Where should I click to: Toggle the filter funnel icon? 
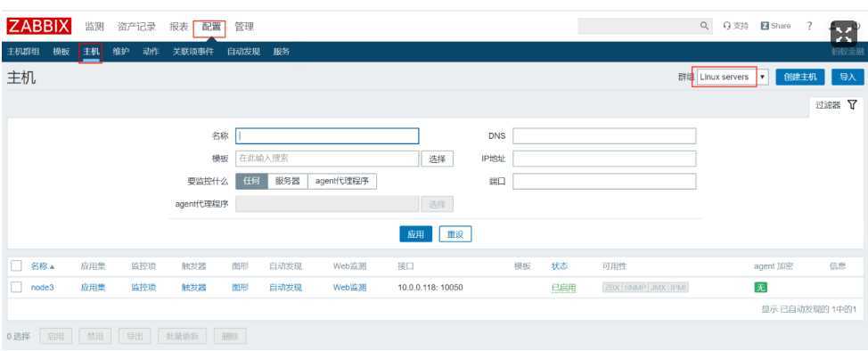pos(853,104)
